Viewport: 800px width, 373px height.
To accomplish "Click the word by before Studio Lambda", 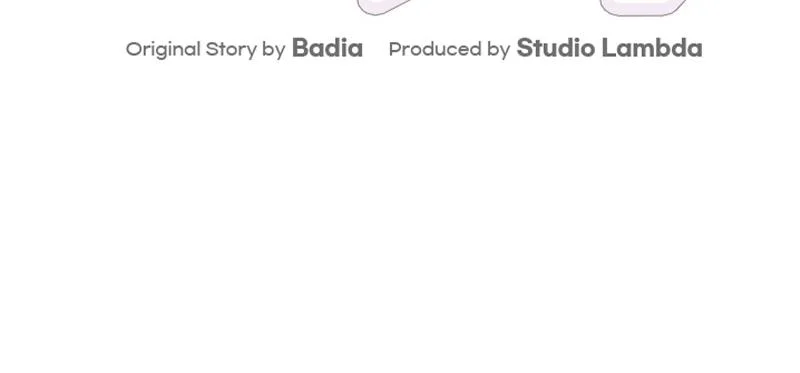I will (498, 50).
